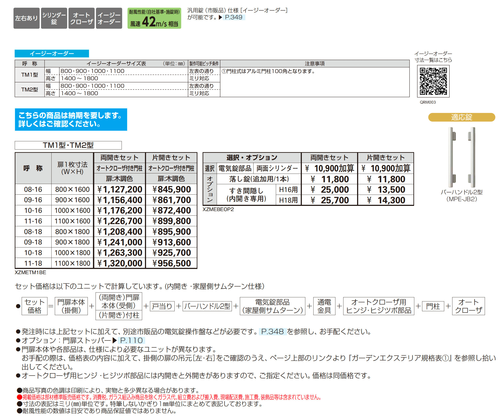504x420 pixels.
Task: Click the オートクローザ feature badge
Action: [81, 18]
